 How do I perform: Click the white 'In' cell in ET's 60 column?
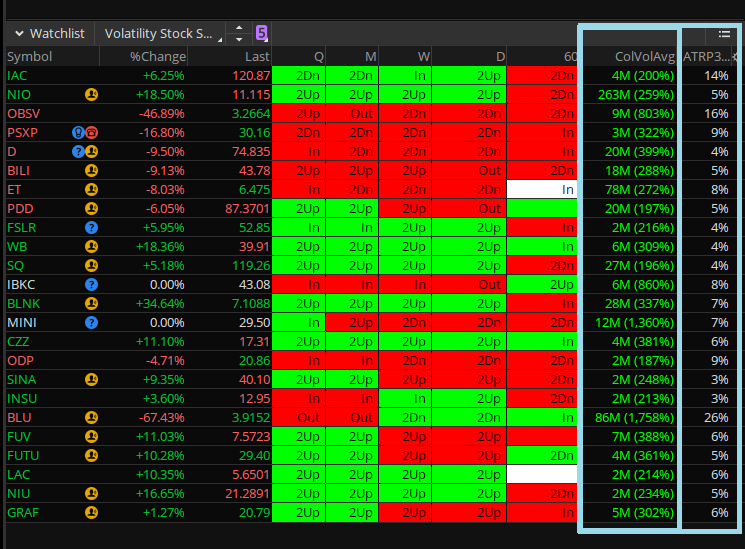pos(542,190)
